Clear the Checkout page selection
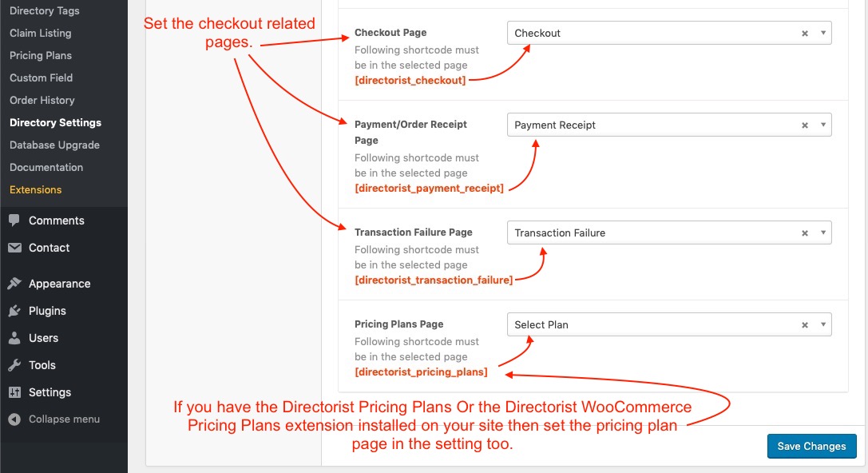 point(805,34)
